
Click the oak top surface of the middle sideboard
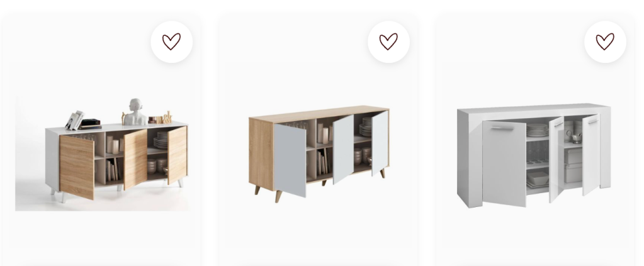tap(319, 113)
